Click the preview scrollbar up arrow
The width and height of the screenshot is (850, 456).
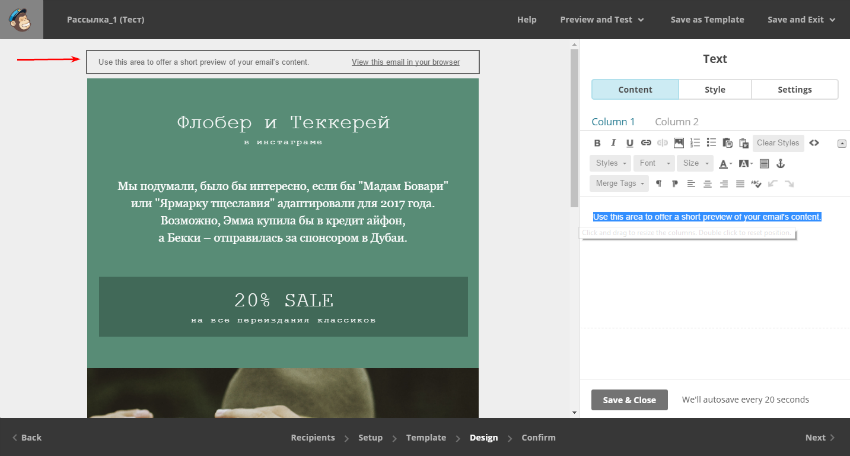click(574, 45)
